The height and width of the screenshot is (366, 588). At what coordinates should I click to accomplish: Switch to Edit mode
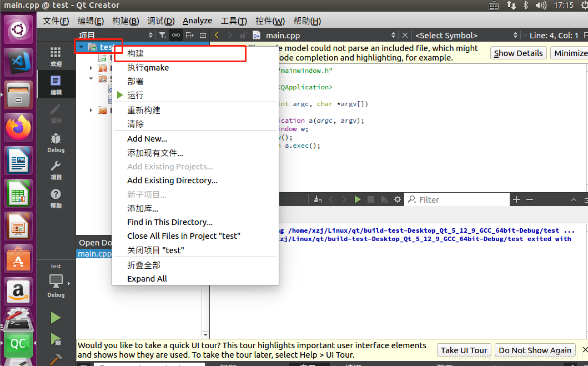(56, 85)
